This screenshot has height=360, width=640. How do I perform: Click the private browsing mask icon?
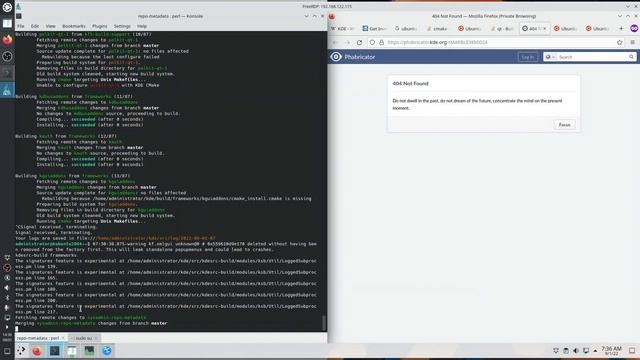[634, 28]
